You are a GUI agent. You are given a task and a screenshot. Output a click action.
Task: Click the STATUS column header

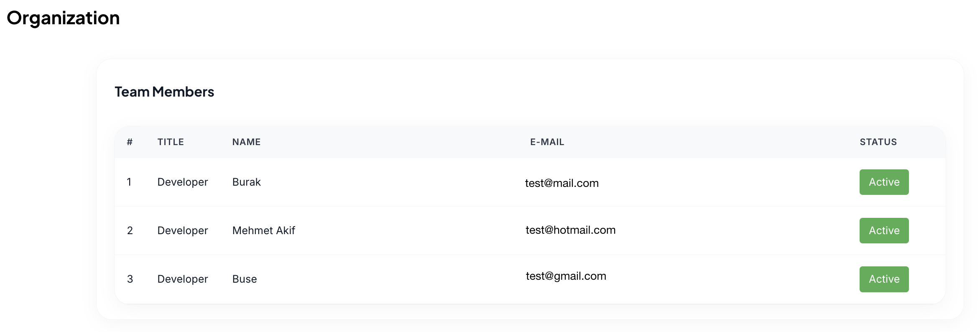[878, 142]
